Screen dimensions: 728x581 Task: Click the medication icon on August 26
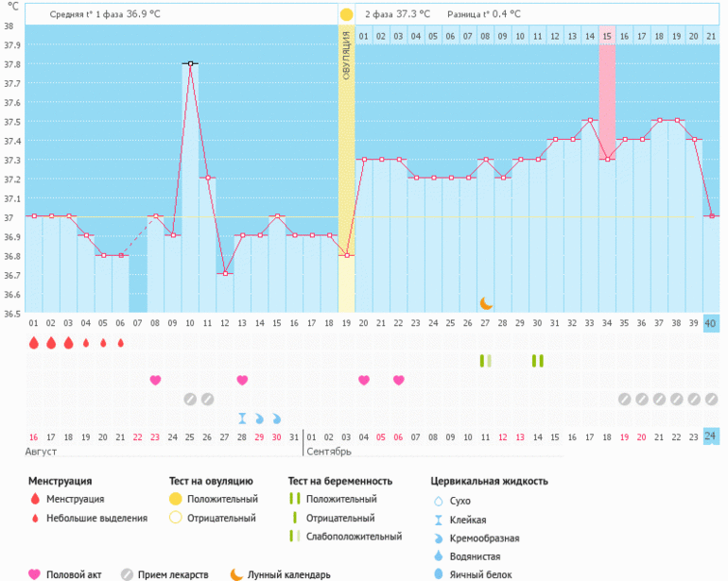point(208,399)
